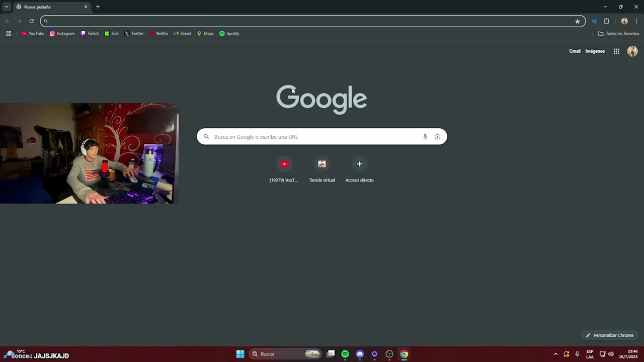Select the Nueva pestaña tab
The image size is (644, 362).
(51, 7)
